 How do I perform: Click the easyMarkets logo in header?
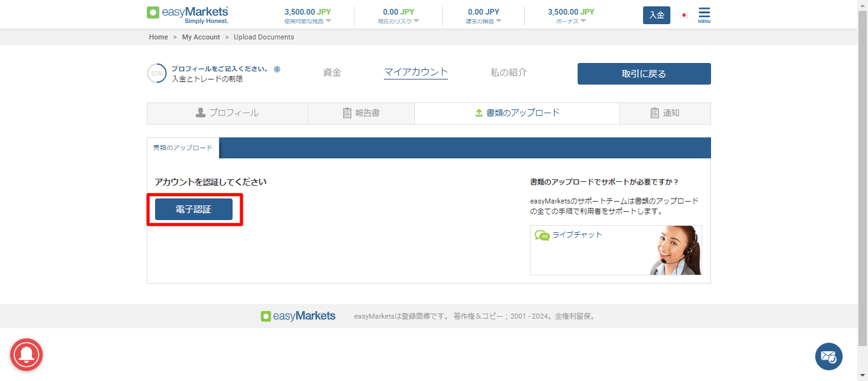tap(187, 15)
